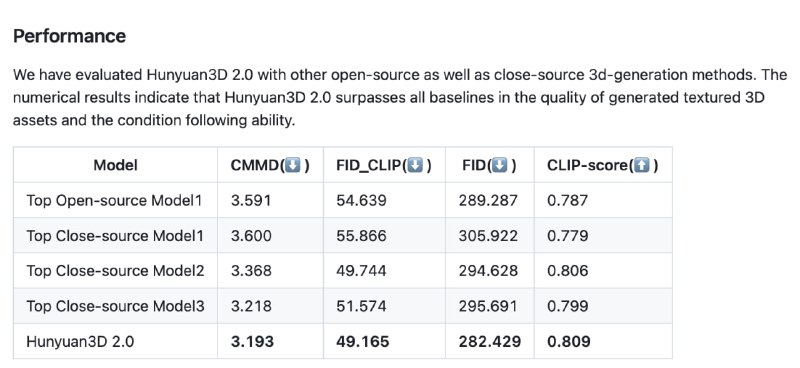This screenshot has height=368, width=800.
Task: Select the bold 282.429 FID value
Action: pos(490,341)
